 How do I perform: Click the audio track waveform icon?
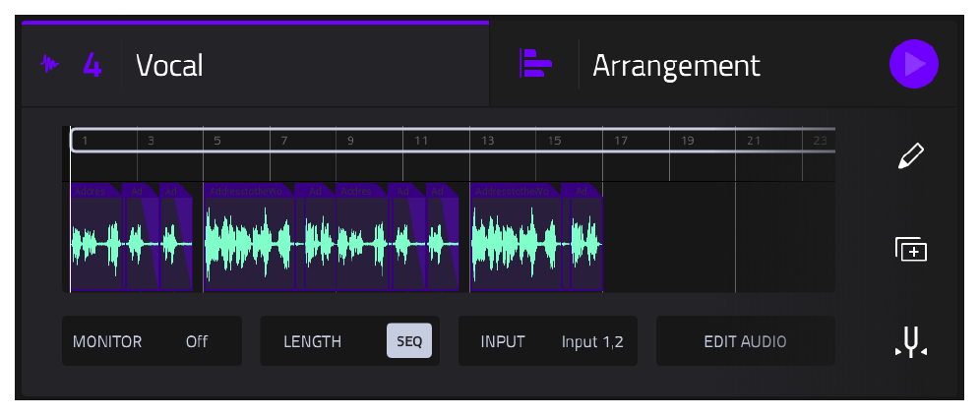[x=49, y=64]
